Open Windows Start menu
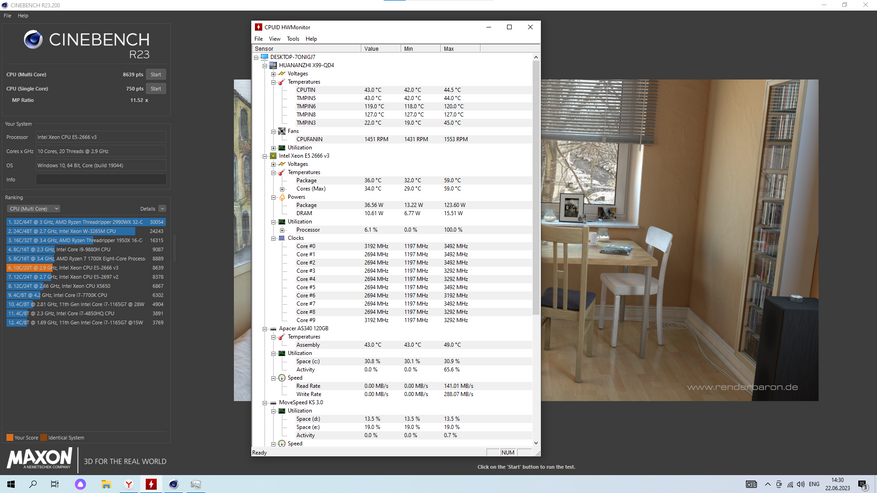This screenshot has width=877, height=493. click(11, 484)
